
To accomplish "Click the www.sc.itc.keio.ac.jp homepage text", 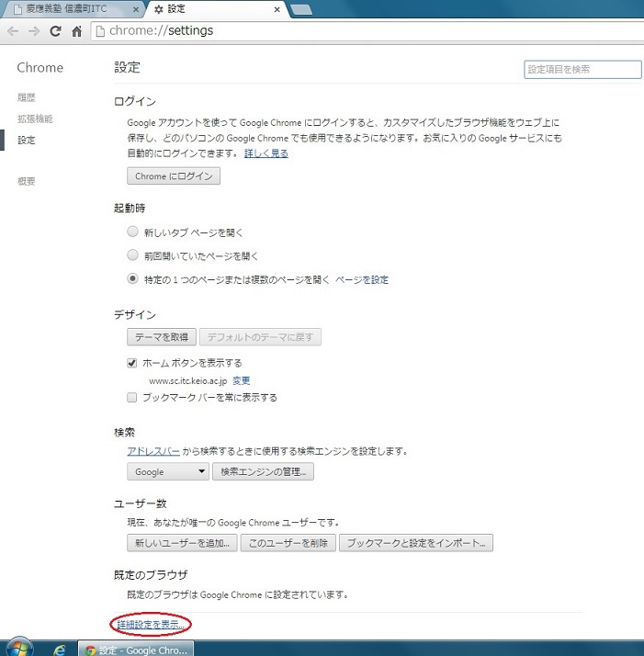I will click(x=188, y=380).
